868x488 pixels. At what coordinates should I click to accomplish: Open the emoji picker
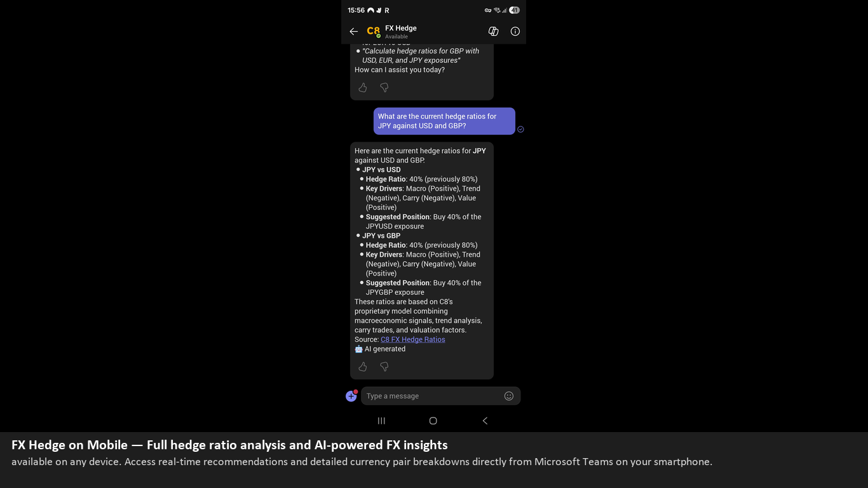pos(509,396)
